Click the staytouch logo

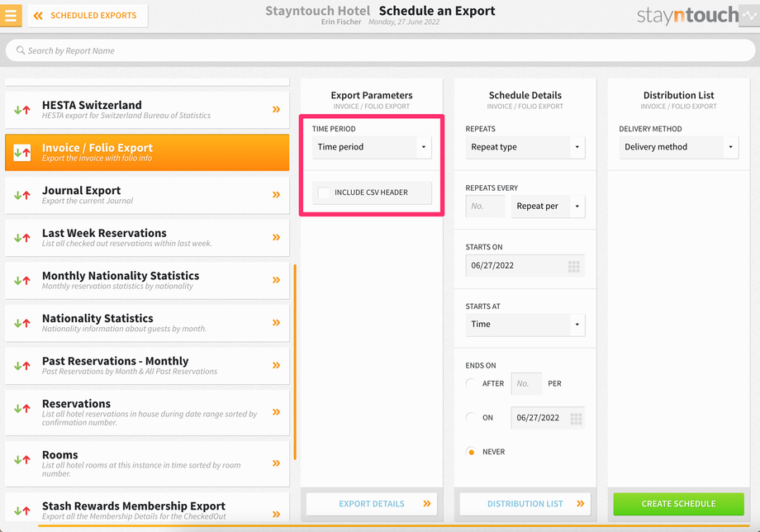(687, 16)
